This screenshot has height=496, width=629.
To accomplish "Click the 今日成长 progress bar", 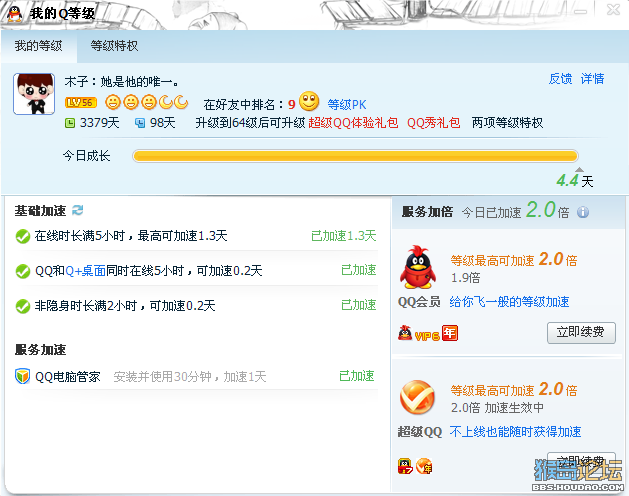I will click(355, 156).
